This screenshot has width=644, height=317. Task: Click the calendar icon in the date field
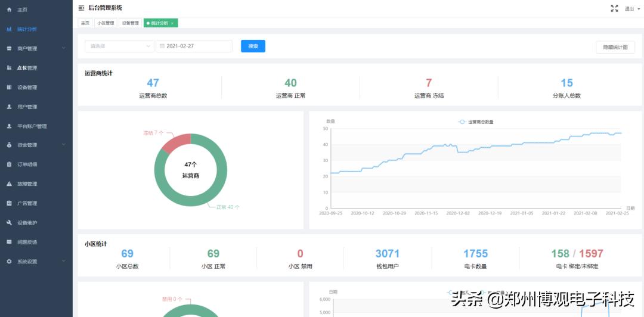pos(162,46)
